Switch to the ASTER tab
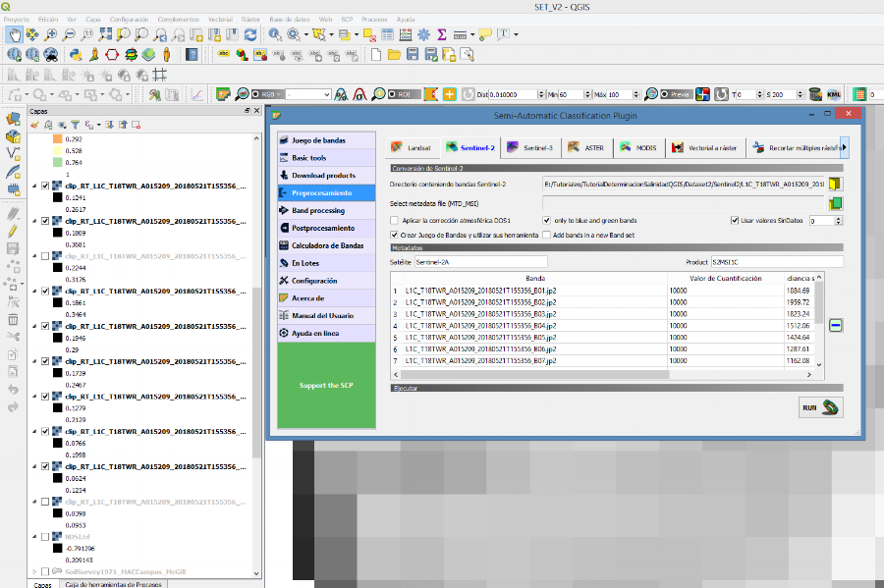 [585, 147]
